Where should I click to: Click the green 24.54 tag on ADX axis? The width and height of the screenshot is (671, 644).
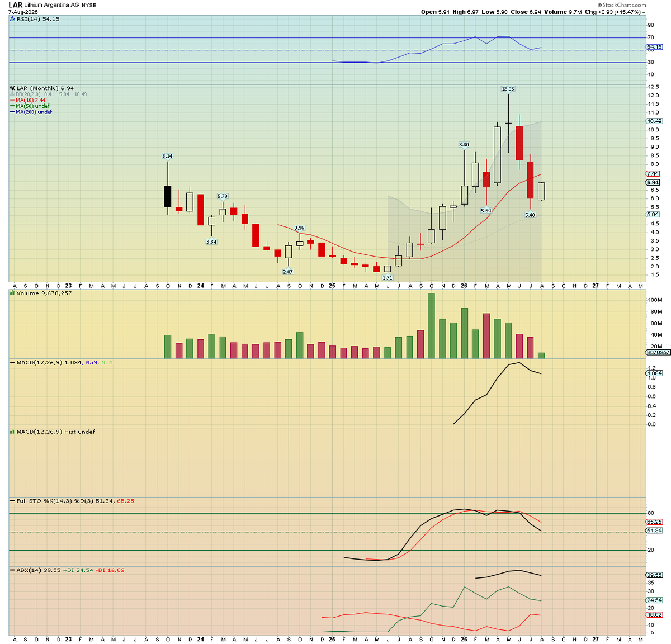655,600
